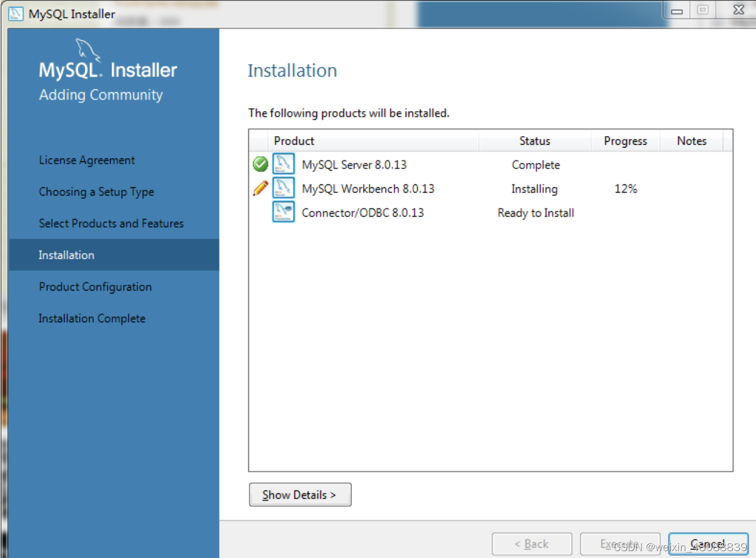Sort by the Product column header
Image resolution: width=756 pixels, height=558 pixels.
(x=373, y=141)
